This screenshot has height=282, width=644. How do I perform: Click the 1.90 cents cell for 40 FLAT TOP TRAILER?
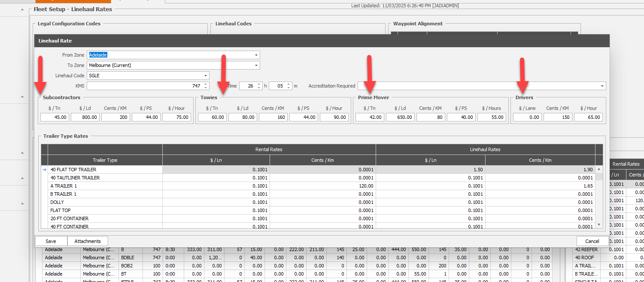pos(540,170)
